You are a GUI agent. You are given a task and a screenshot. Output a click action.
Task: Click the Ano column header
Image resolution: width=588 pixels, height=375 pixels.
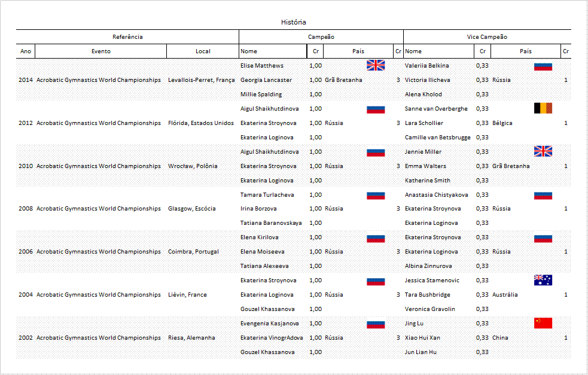tap(26, 51)
